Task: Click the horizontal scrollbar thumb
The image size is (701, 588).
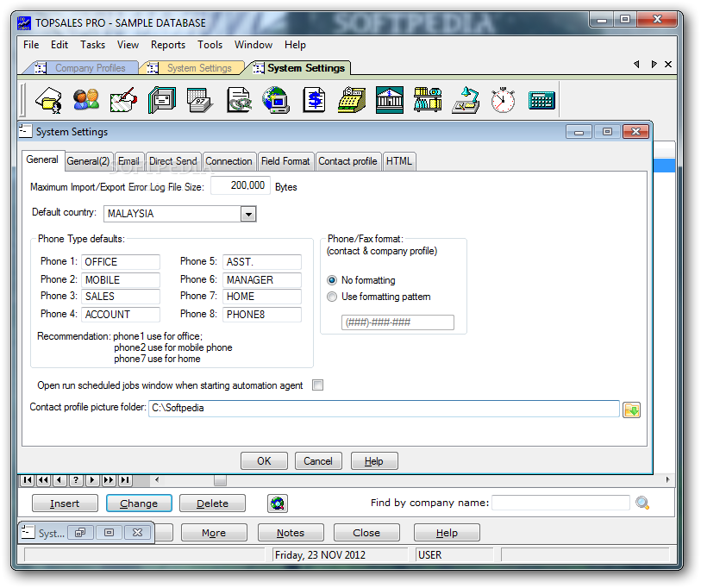Action: (220, 480)
